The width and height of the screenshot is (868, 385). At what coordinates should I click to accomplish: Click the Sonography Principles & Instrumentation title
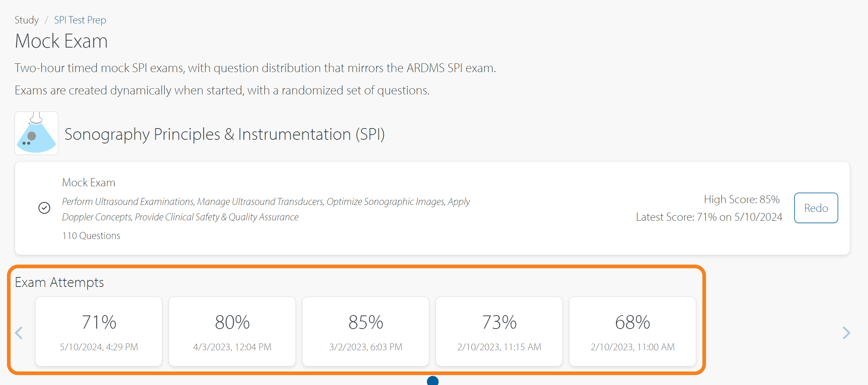point(224,134)
